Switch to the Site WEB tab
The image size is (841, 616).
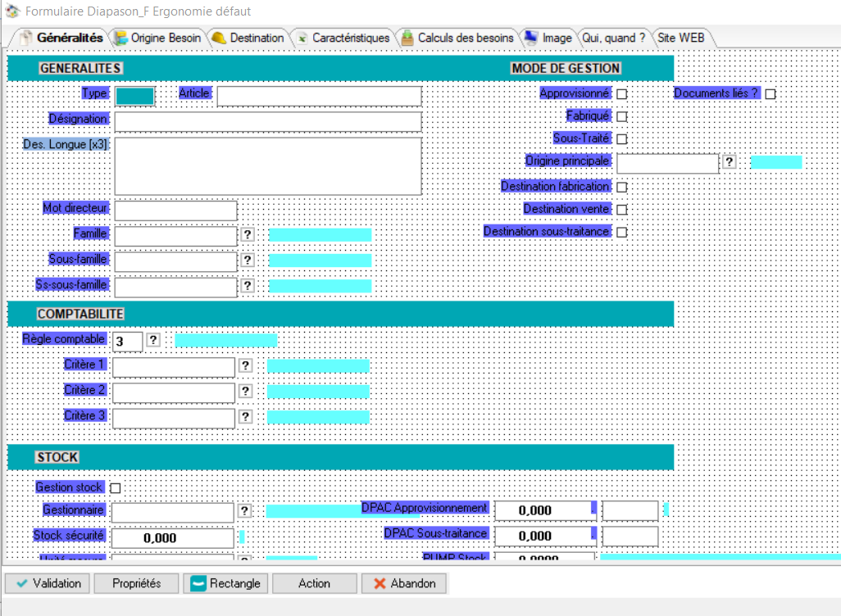pos(682,37)
